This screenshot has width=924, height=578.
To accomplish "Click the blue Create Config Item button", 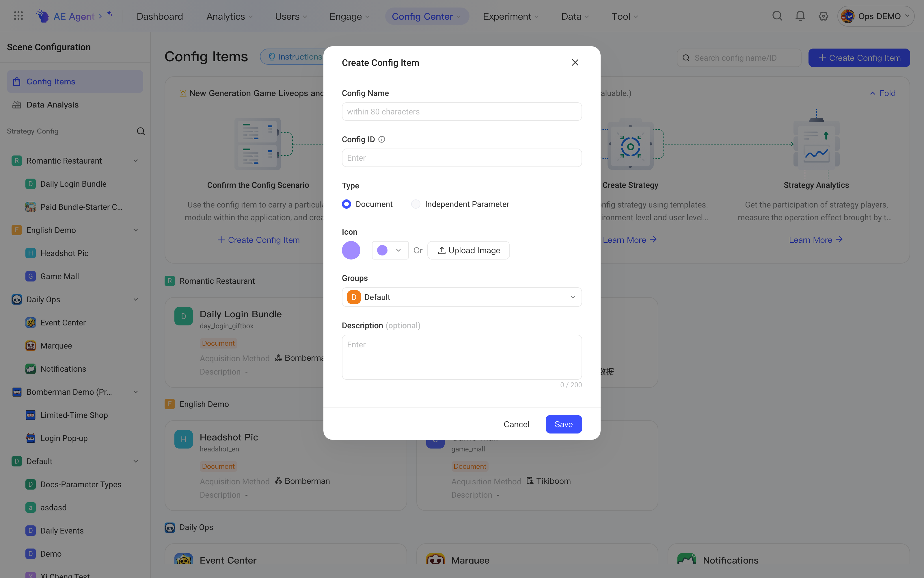I will (x=859, y=58).
